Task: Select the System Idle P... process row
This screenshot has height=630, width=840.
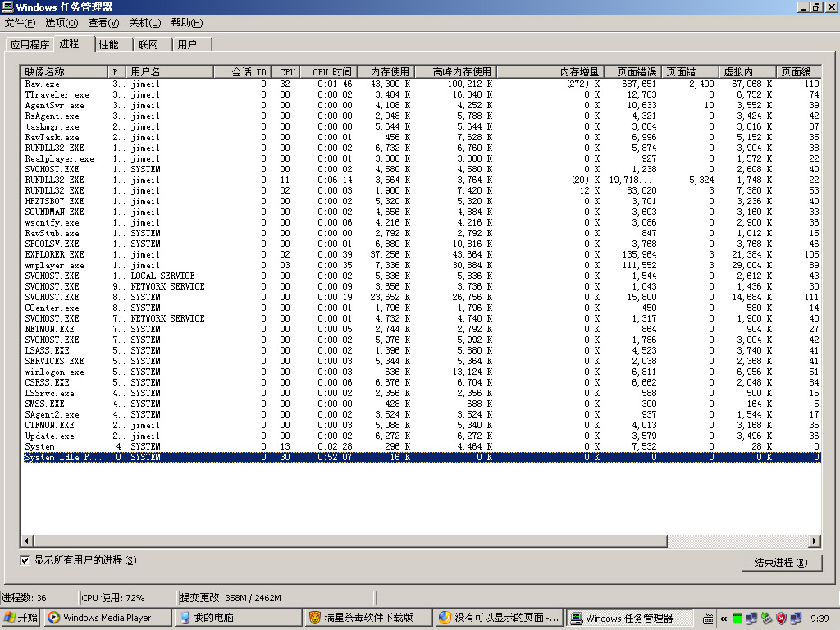Action: (x=422, y=458)
